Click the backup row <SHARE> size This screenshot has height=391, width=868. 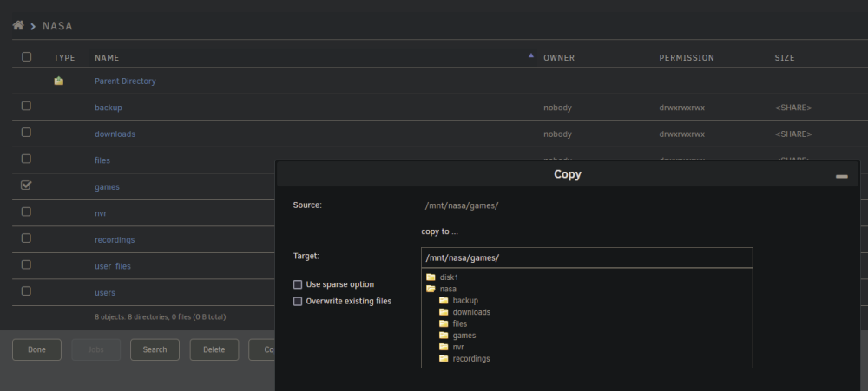pyautogui.click(x=793, y=108)
